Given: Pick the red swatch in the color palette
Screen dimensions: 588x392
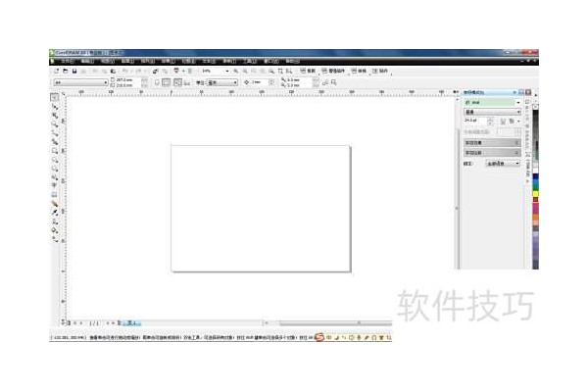Looking at the screenshot, I should coord(535,200).
